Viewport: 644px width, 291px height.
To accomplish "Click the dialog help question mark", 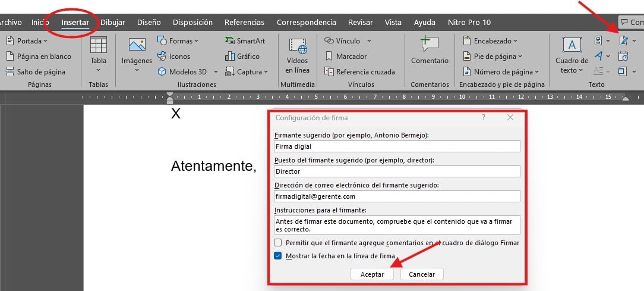I will 484,117.
